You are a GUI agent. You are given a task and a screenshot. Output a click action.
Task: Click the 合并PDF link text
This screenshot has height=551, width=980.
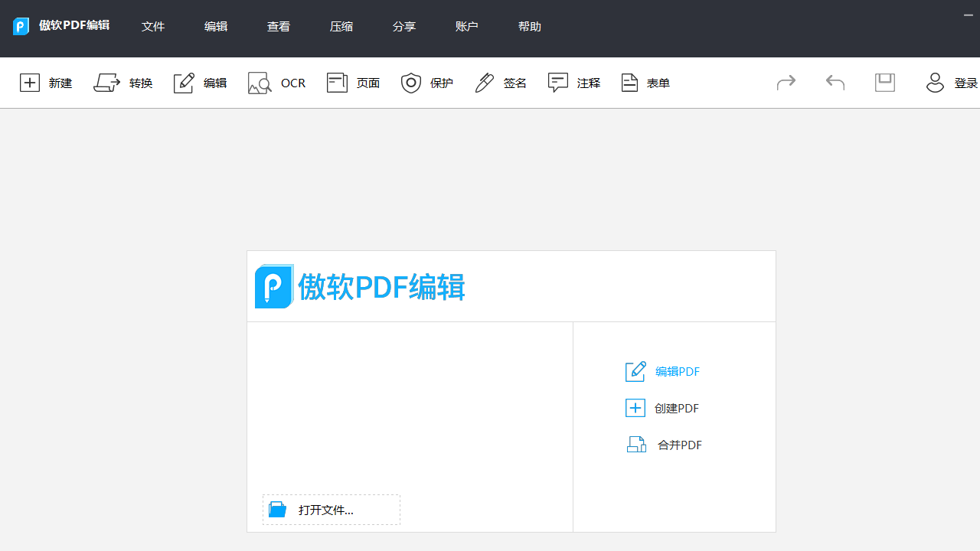tap(680, 445)
